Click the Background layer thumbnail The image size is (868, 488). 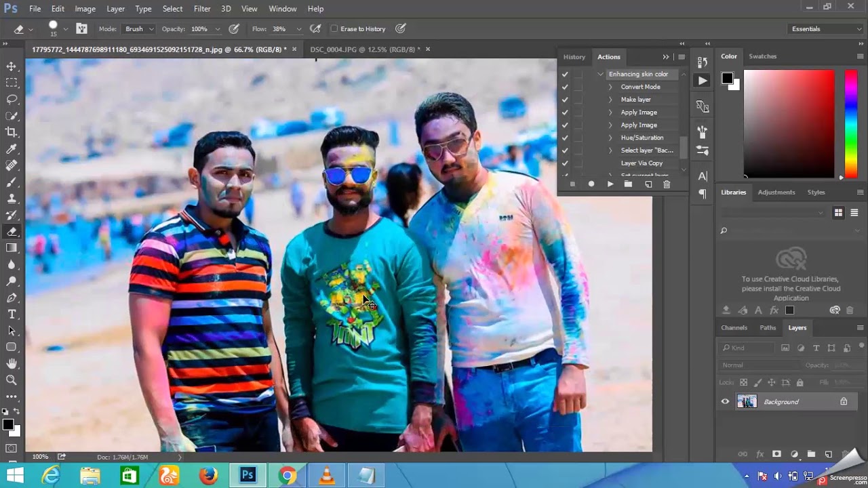[747, 401]
